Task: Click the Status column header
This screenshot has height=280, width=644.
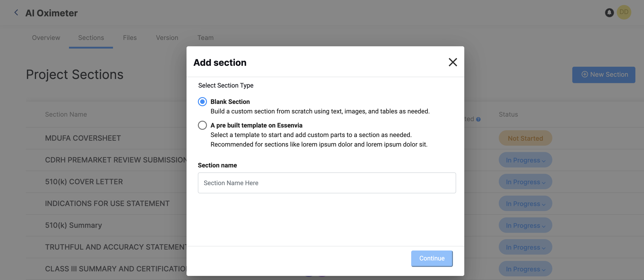Action: pyautogui.click(x=508, y=115)
